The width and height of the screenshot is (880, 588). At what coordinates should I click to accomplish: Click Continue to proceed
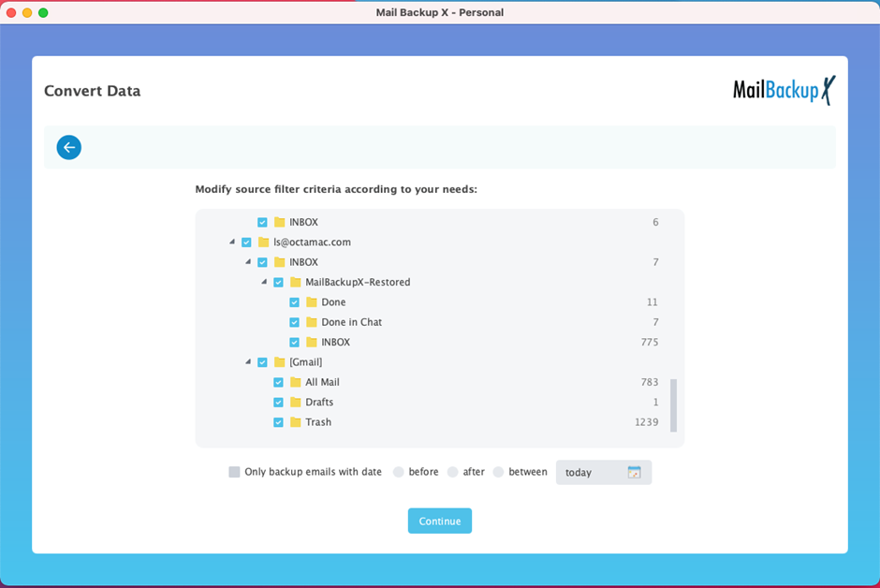coord(439,521)
